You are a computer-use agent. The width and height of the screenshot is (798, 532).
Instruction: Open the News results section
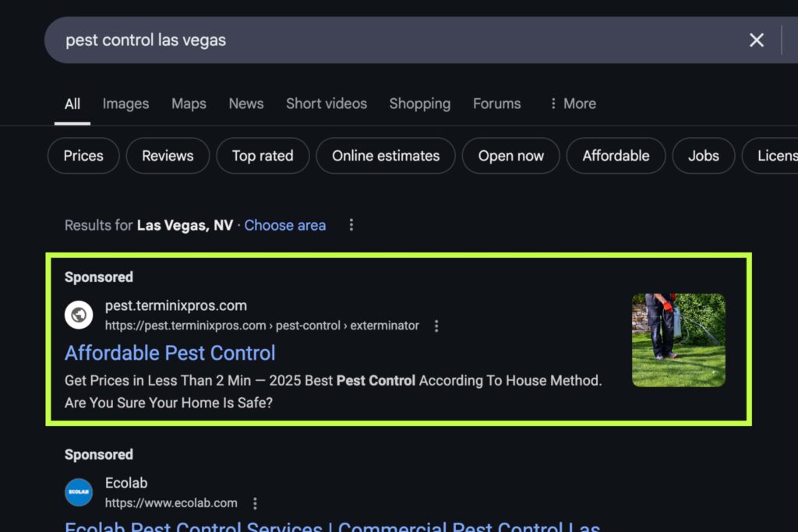245,103
